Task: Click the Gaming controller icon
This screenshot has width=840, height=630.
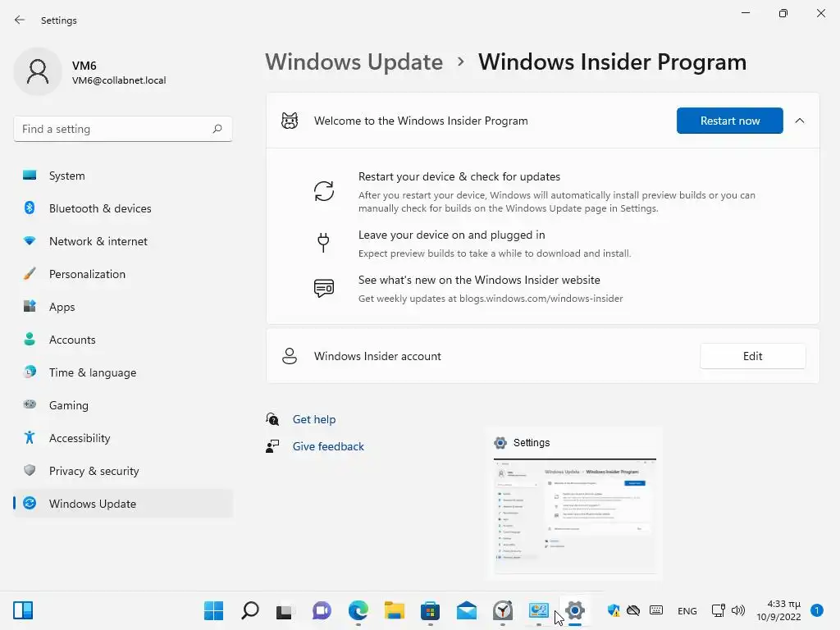Action: [x=30, y=404]
